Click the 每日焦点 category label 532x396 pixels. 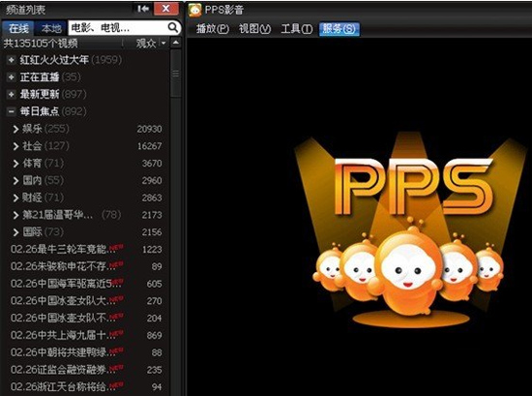pos(40,111)
